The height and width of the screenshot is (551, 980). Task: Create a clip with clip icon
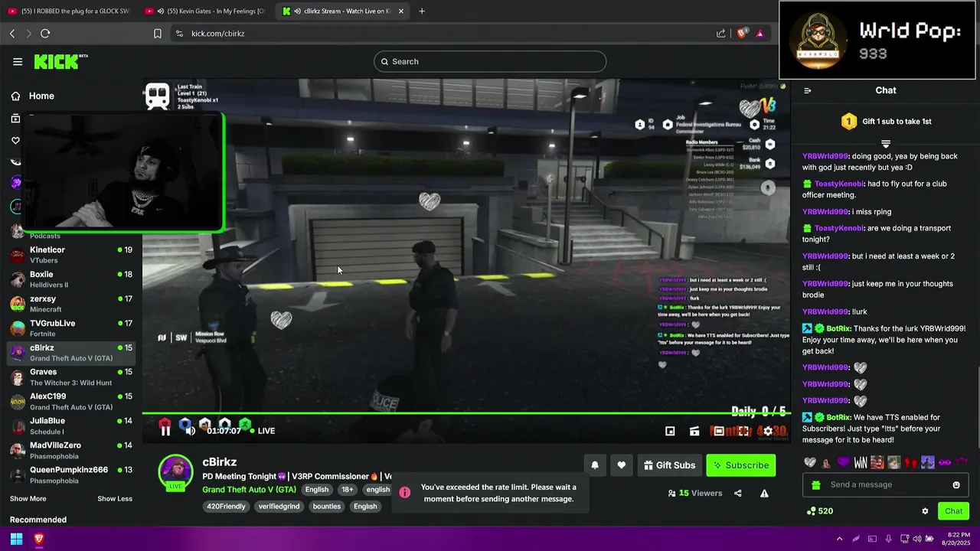tap(694, 432)
